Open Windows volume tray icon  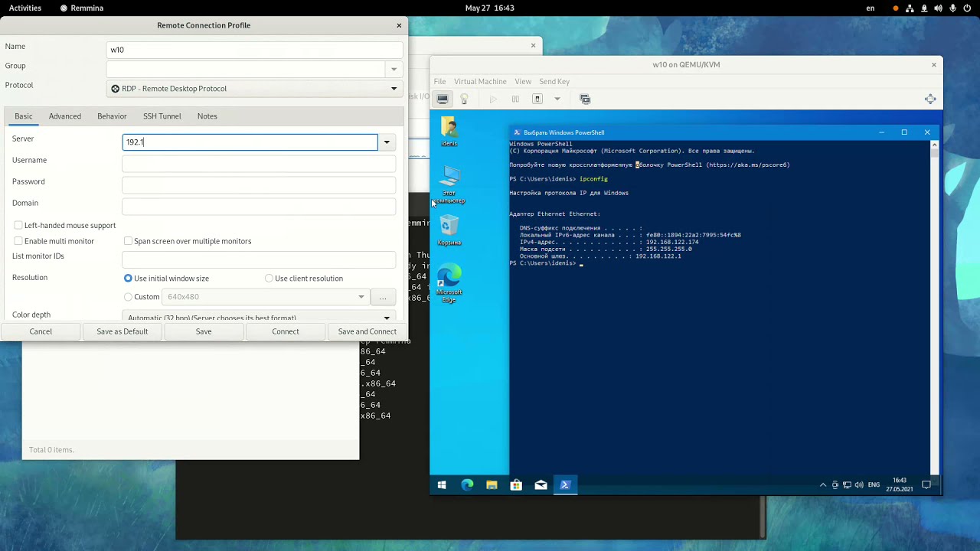859,485
